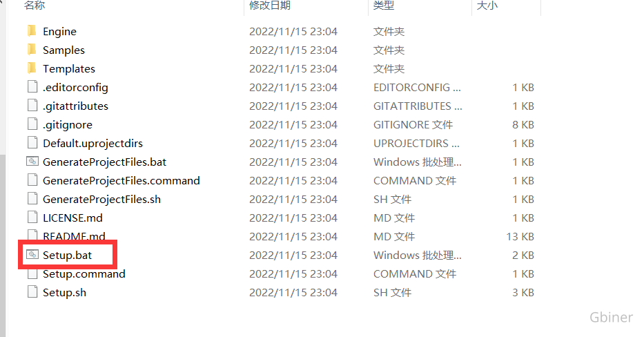This screenshot has width=644, height=337.
Task: Select the Setup.sh file icon
Action: [x=32, y=292]
